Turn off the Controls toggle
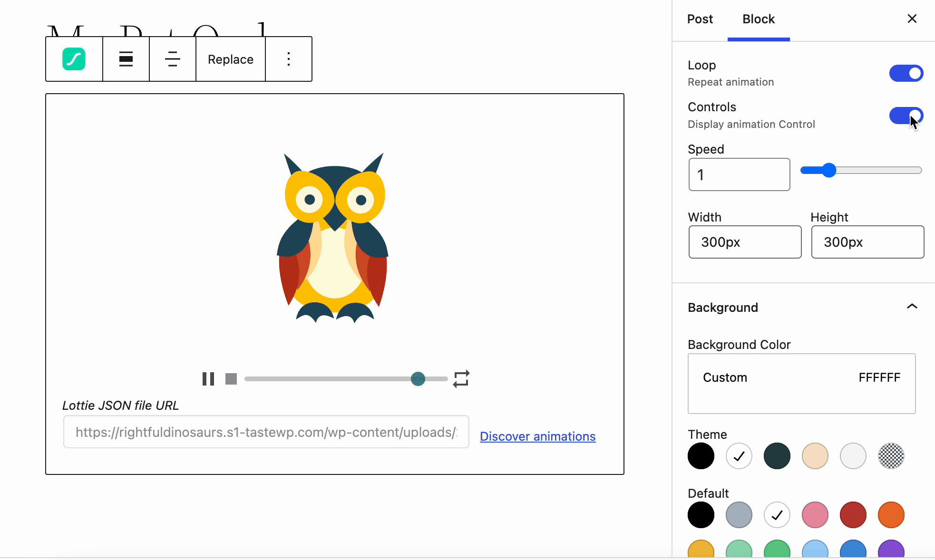The height and width of the screenshot is (560, 935). [x=906, y=116]
